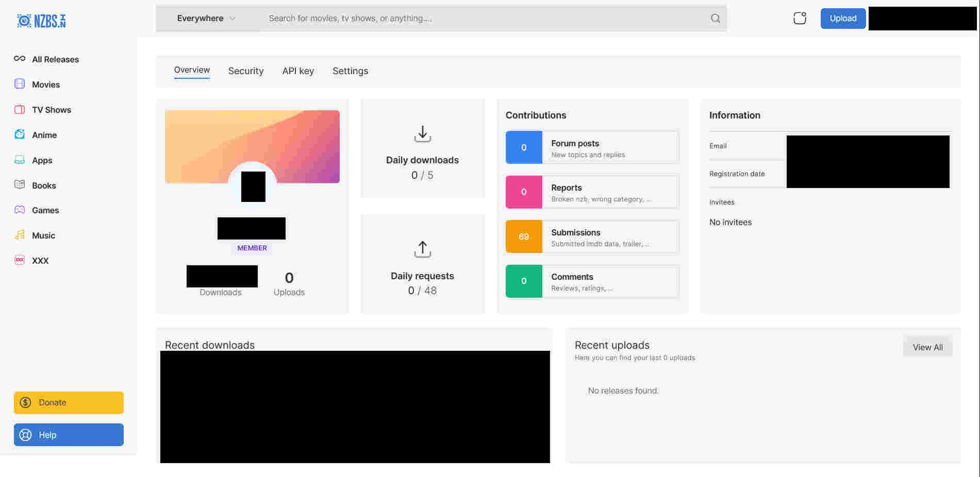Open All Releases in sidebar
The width and height of the screenshot is (980, 477).
(56, 59)
